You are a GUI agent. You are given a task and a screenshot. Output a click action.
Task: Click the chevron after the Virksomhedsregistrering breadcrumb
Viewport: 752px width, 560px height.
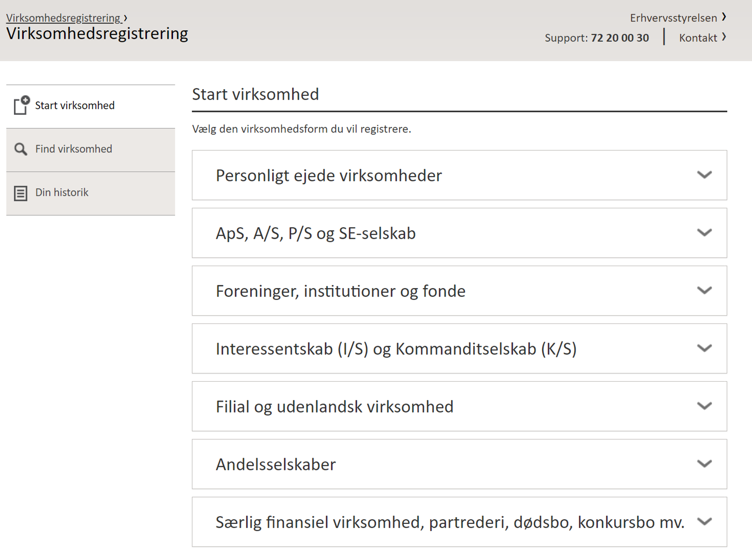[126, 18]
